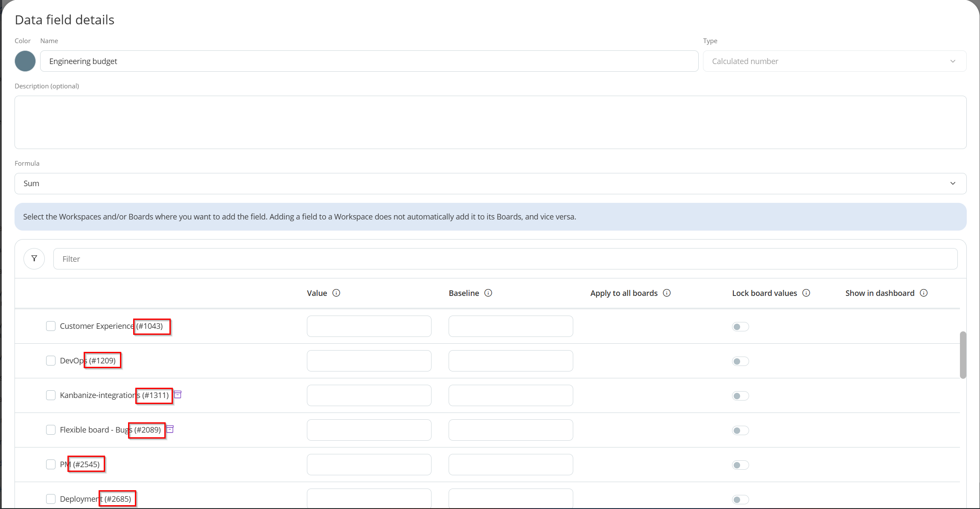Viewport: 980px width, 509px height.
Task: Open the Formula Sum dropdown
Action: pos(490,184)
